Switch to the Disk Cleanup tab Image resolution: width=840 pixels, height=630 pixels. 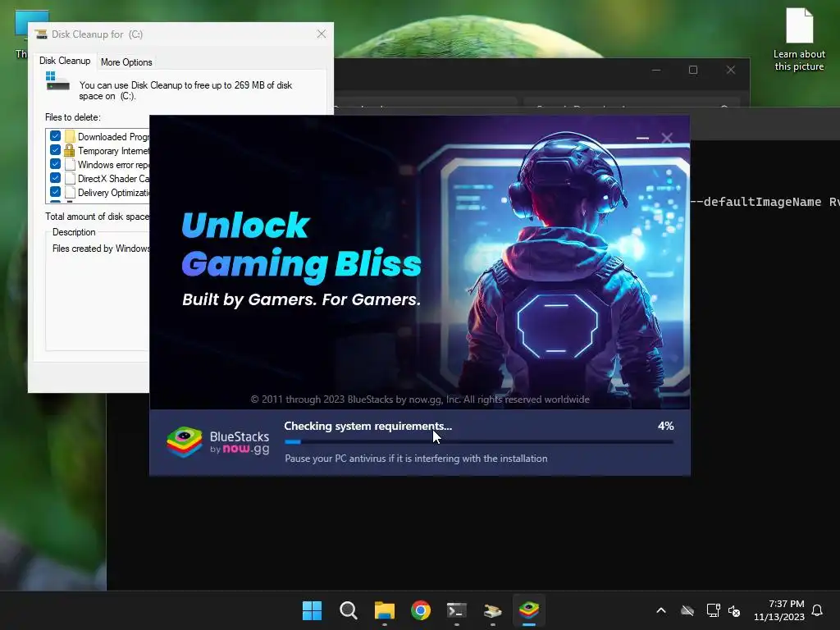click(x=65, y=61)
